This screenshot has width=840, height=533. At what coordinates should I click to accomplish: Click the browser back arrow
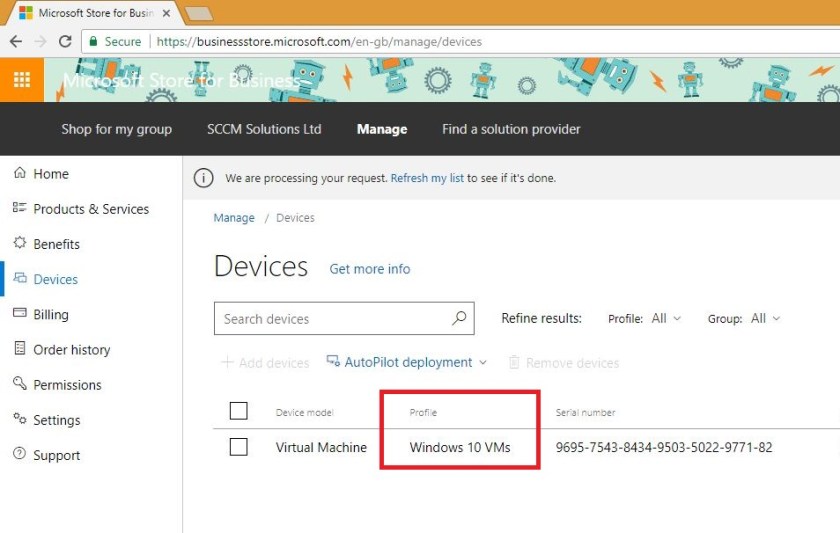point(16,41)
